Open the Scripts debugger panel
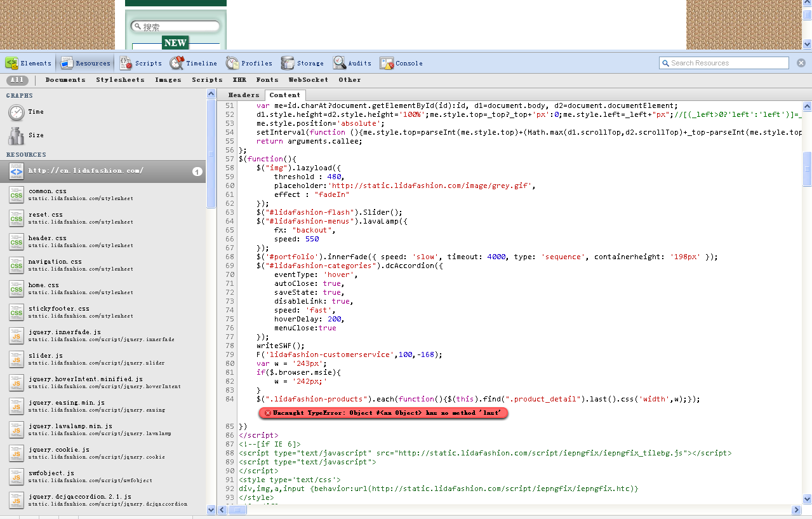 pos(141,63)
